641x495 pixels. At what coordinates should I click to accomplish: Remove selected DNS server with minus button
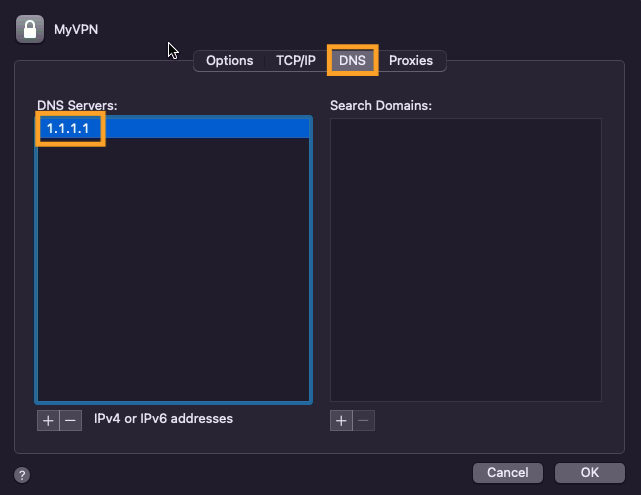[x=71, y=421]
